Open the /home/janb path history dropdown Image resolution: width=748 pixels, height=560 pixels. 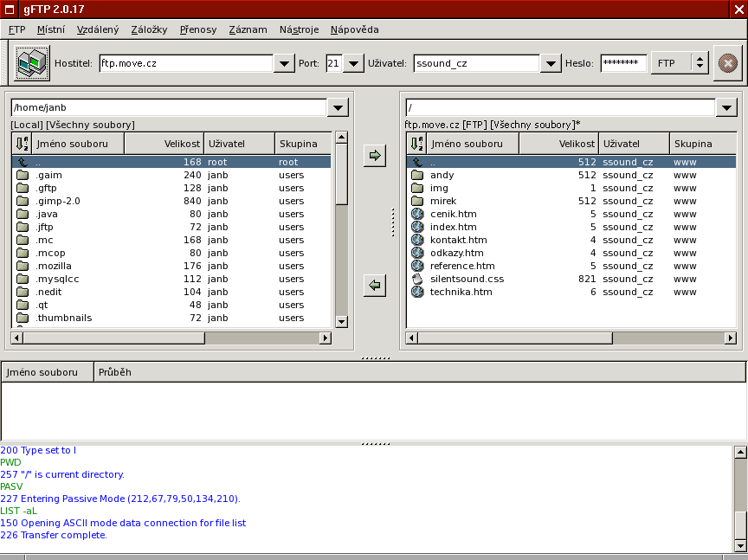point(338,108)
